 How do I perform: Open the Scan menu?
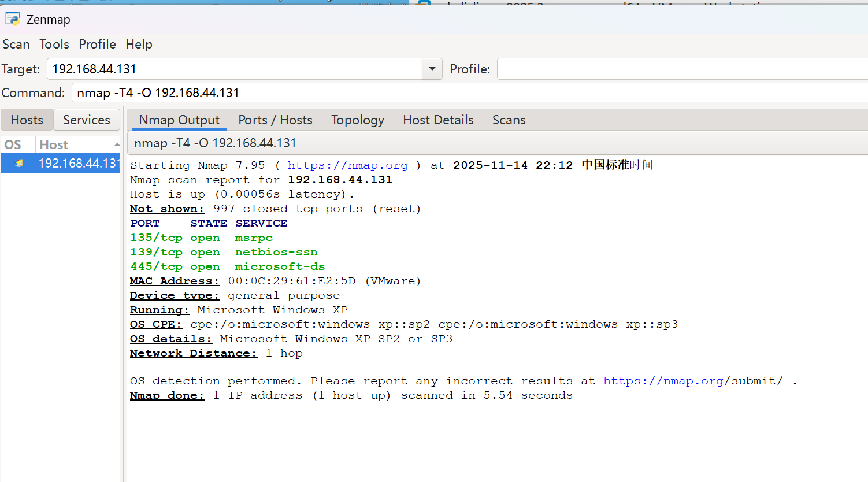(x=16, y=44)
